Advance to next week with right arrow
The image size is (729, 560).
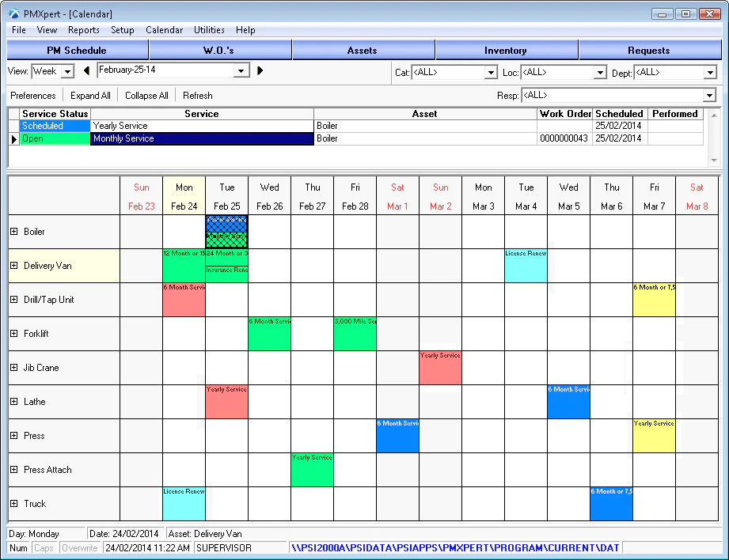(260, 70)
